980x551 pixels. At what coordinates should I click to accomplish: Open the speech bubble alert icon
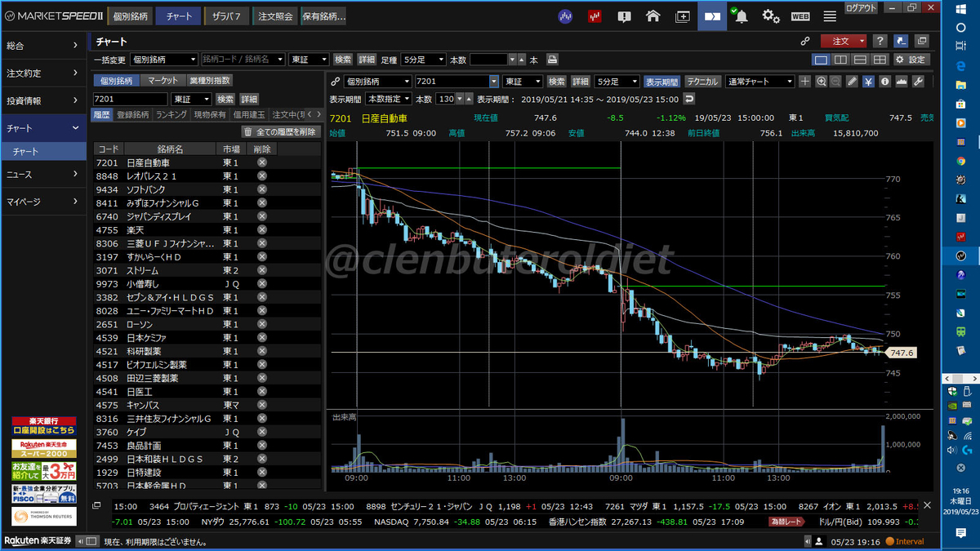tap(624, 16)
